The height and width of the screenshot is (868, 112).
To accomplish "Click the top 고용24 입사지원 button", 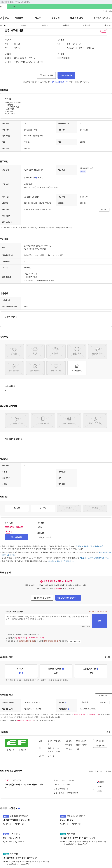I will 66,75.
